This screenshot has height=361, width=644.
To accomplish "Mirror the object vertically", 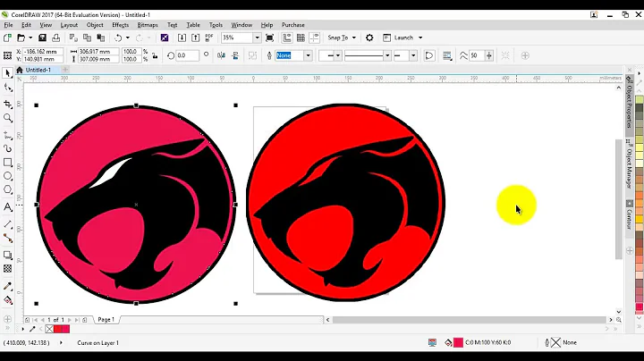I will coord(235,55).
